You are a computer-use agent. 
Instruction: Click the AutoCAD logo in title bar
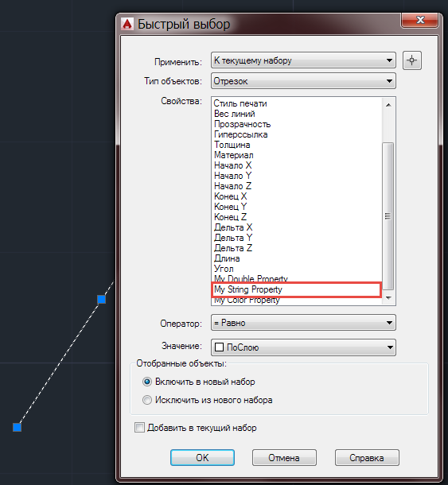[x=127, y=24]
